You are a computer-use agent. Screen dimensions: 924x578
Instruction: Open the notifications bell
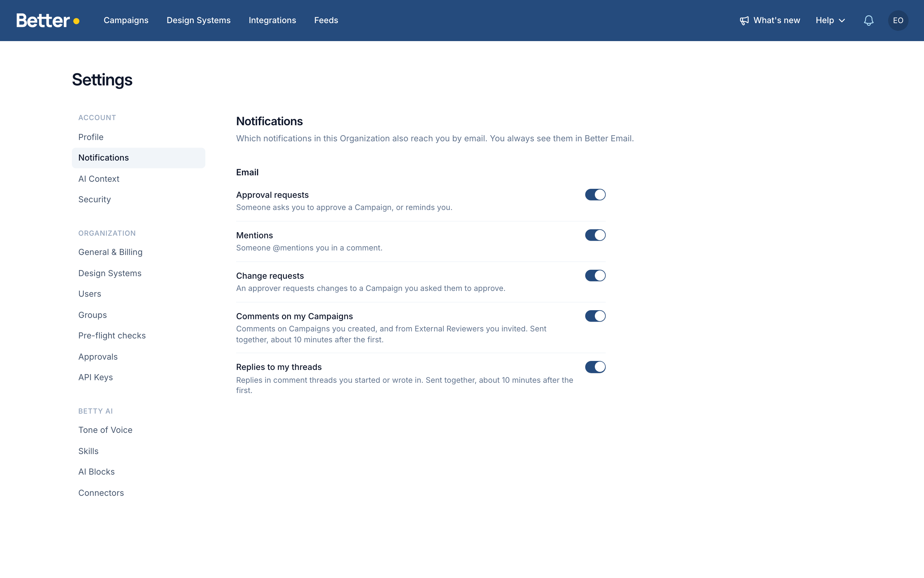pos(868,20)
